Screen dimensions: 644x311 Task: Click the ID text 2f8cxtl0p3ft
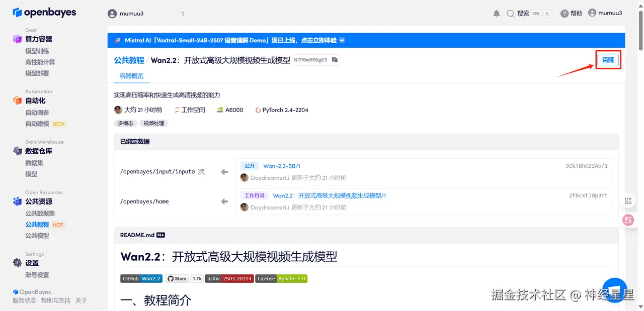click(x=588, y=195)
